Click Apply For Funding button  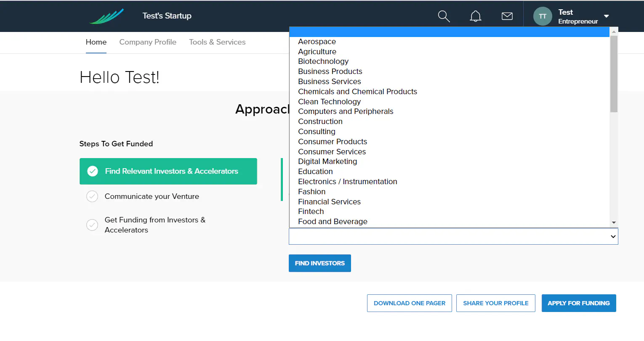pos(578,303)
